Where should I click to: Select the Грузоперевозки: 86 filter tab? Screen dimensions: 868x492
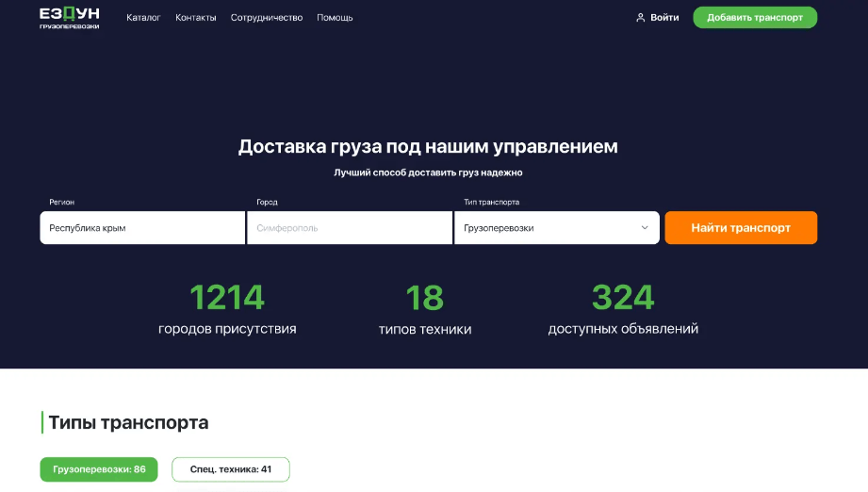click(x=99, y=469)
